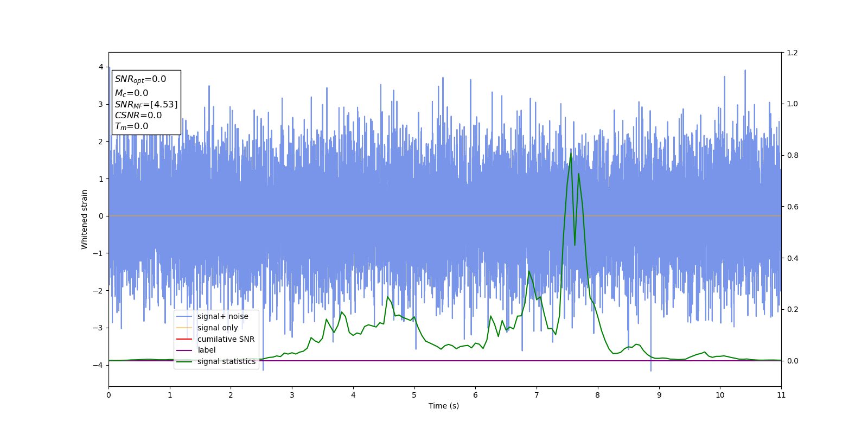The height and width of the screenshot is (434, 868).
Task: Click the x-axis tick label 11
Action: pos(781,395)
